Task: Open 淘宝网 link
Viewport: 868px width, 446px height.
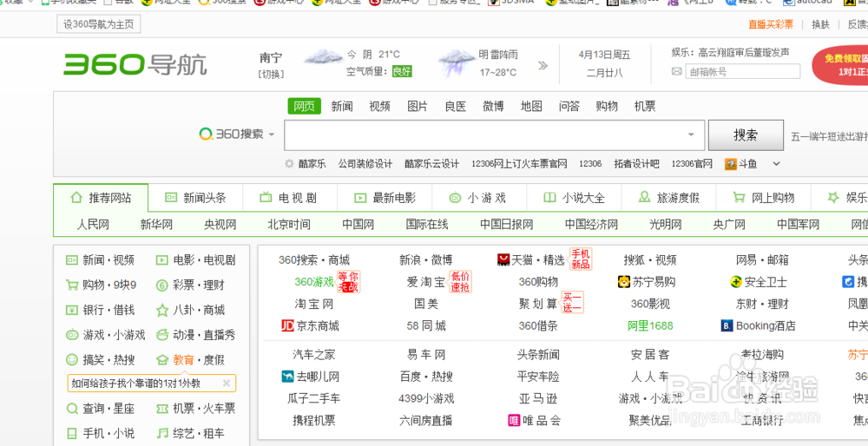Action: [314, 304]
